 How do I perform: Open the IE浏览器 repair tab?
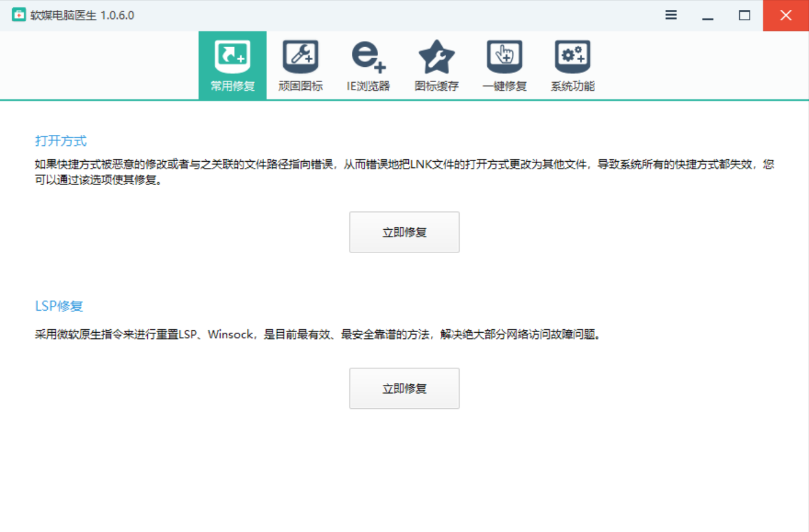[368, 65]
